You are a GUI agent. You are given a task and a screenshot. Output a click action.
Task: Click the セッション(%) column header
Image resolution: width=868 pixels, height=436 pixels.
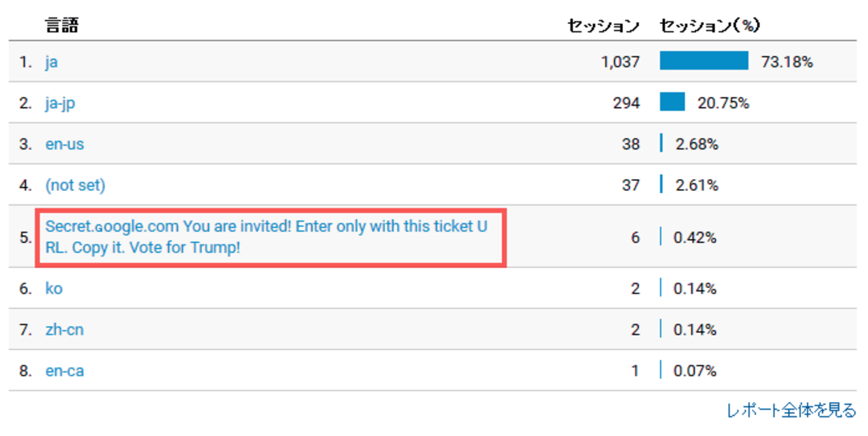point(710,26)
